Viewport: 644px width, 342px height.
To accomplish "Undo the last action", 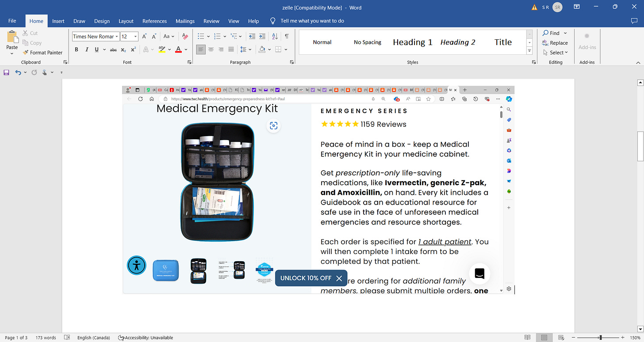I will click(18, 72).
